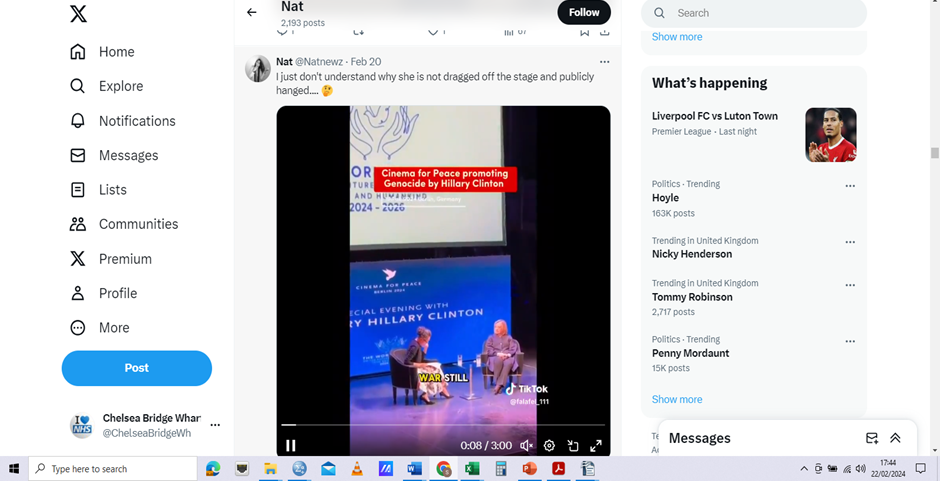Open picture-in-picture mini player icon
The width and height of the screenshot is (940, 481).
[573, 446]
